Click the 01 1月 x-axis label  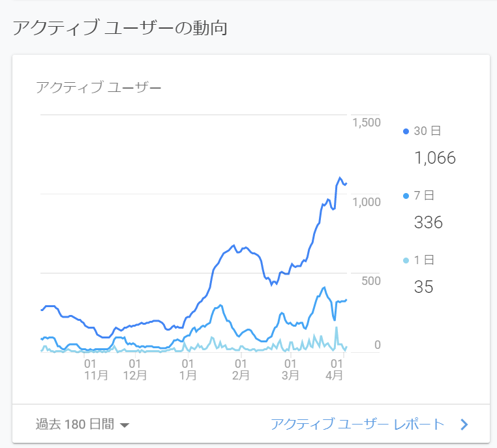[x=187, y=368]
